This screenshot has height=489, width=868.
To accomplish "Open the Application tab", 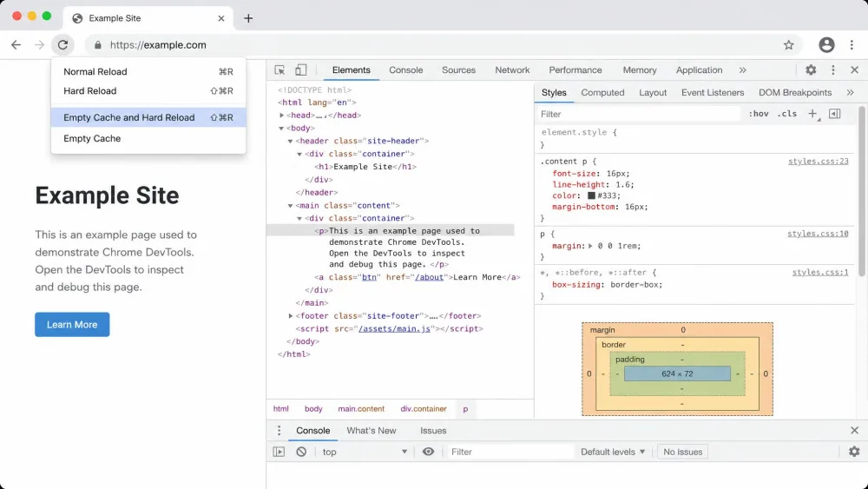I will 699,69.
